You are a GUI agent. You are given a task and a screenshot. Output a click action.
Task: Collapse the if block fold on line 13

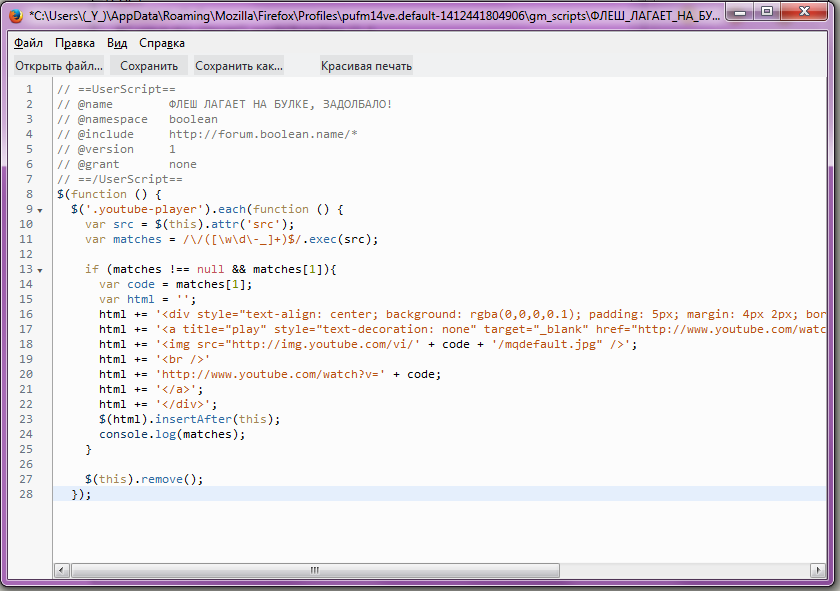[40, 270]
